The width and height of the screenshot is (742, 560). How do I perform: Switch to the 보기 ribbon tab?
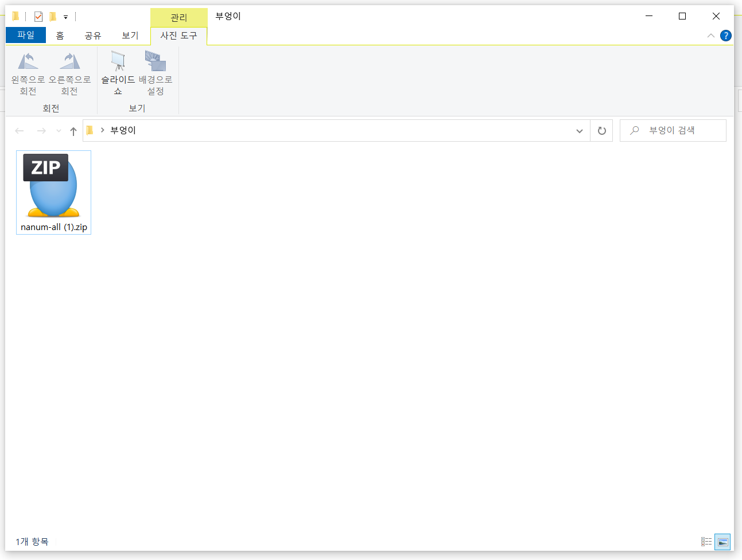click(x=130, y=36)
